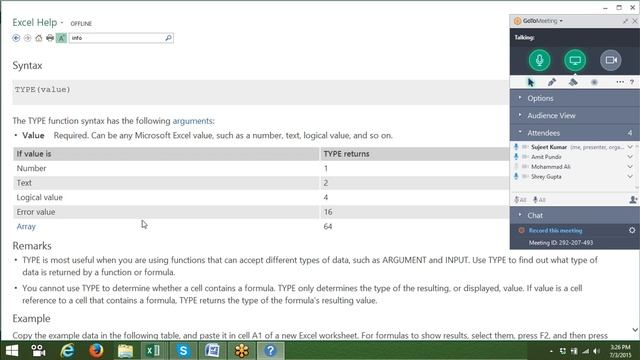Click the 'TYPE(value)' syntax text

click(x=43, y=89)
